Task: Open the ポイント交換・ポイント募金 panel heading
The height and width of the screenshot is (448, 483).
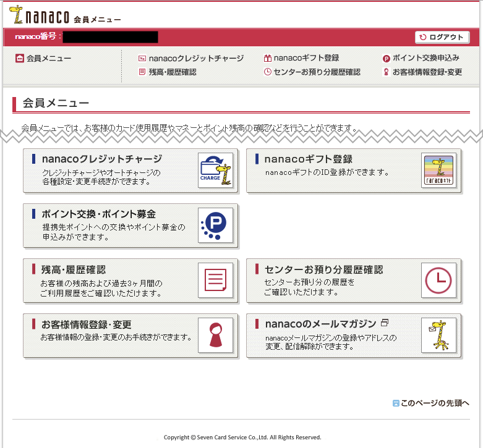Action: pos(98,214)
